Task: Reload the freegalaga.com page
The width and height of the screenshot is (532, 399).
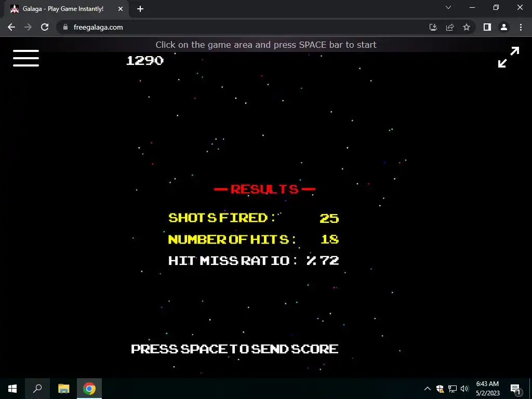Action: coord(45,27)
